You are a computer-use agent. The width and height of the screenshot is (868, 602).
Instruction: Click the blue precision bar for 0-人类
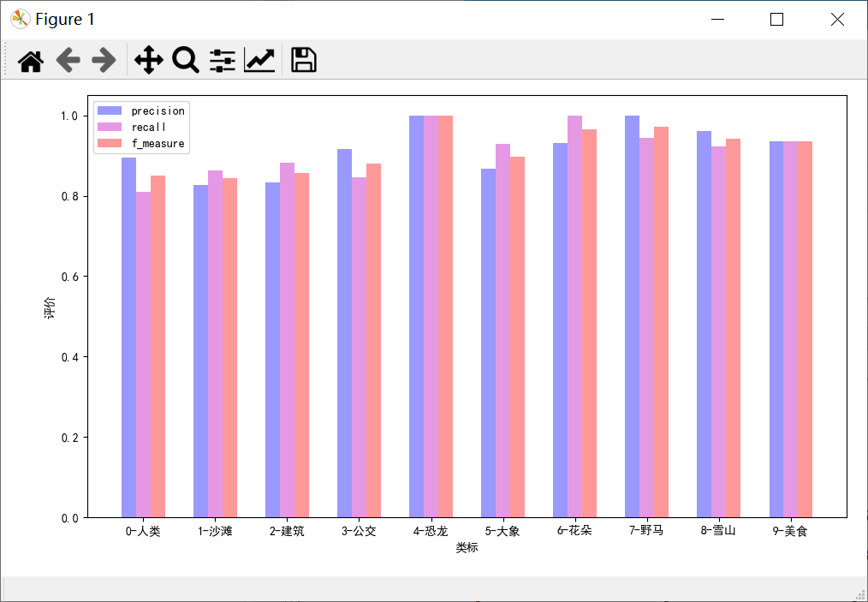(x=128, y=338)
